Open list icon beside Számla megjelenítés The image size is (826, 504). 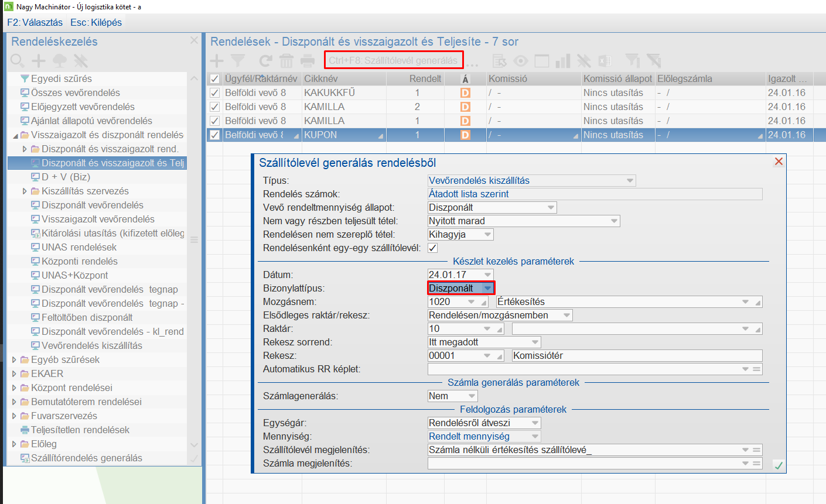point(757,463)
